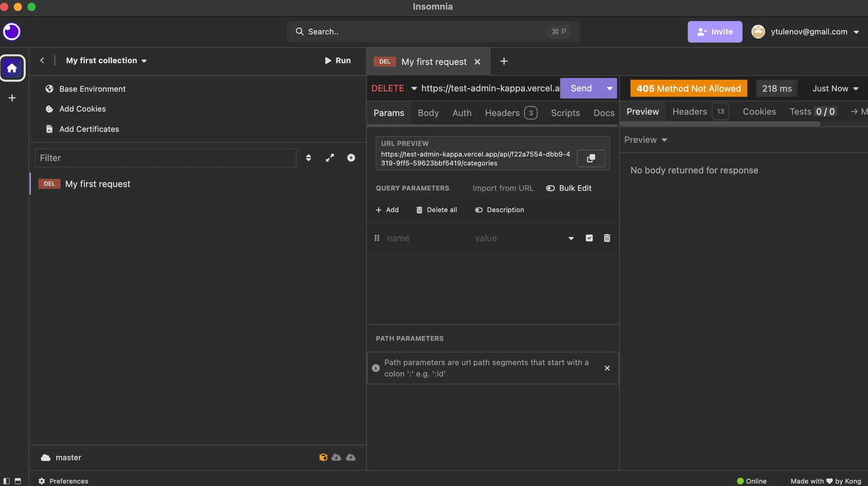Viewport: 868px width, 486px height.
Task: Select the response Preview tab
Action: coord(642,112)
